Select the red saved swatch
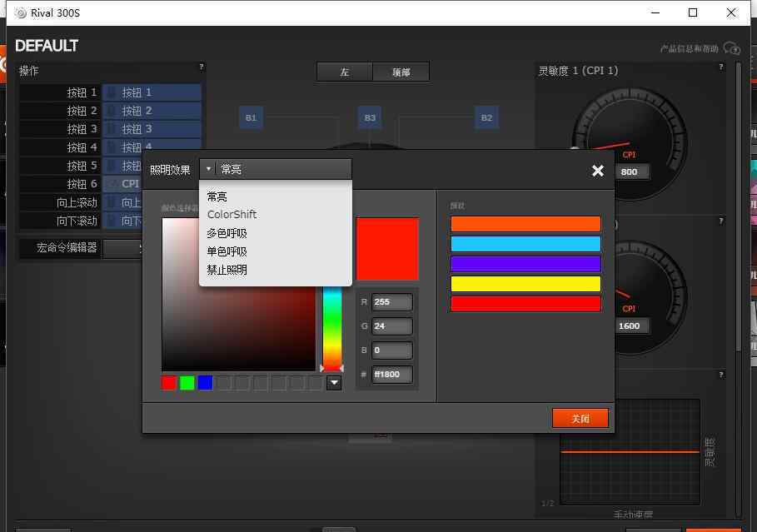 click(x=168, y=383)
